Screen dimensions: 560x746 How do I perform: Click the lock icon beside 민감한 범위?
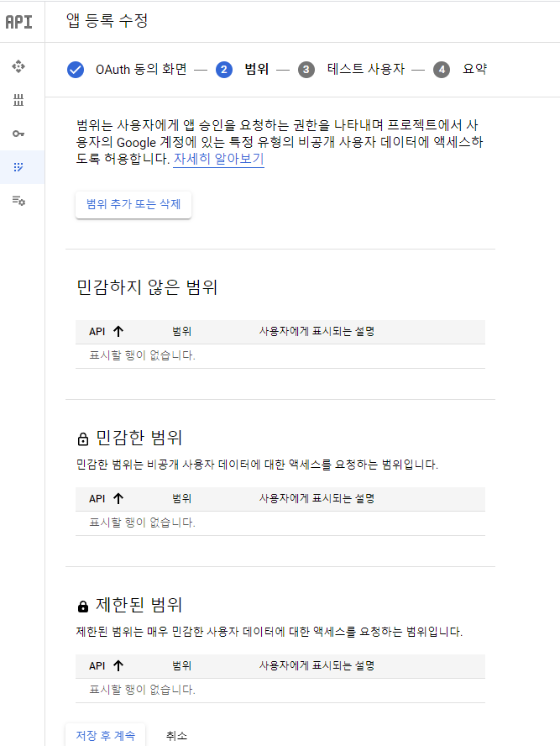[82, 439]
